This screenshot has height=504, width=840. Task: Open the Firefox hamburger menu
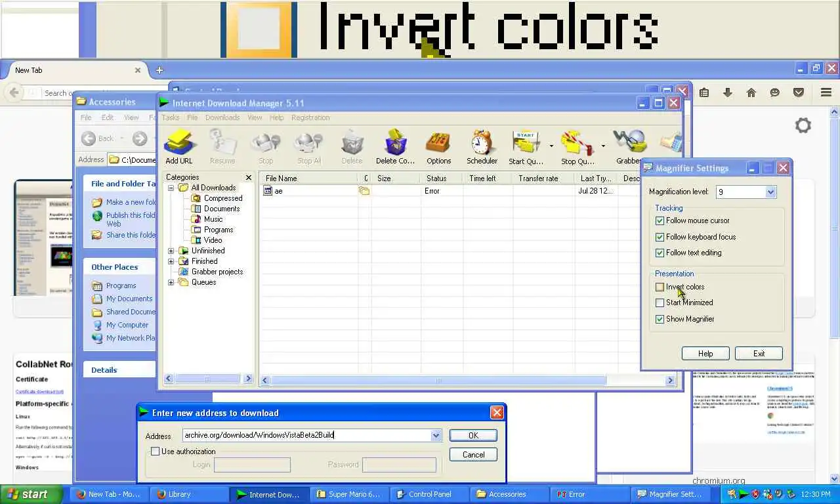pyautogui.click(x=826, y=93)
